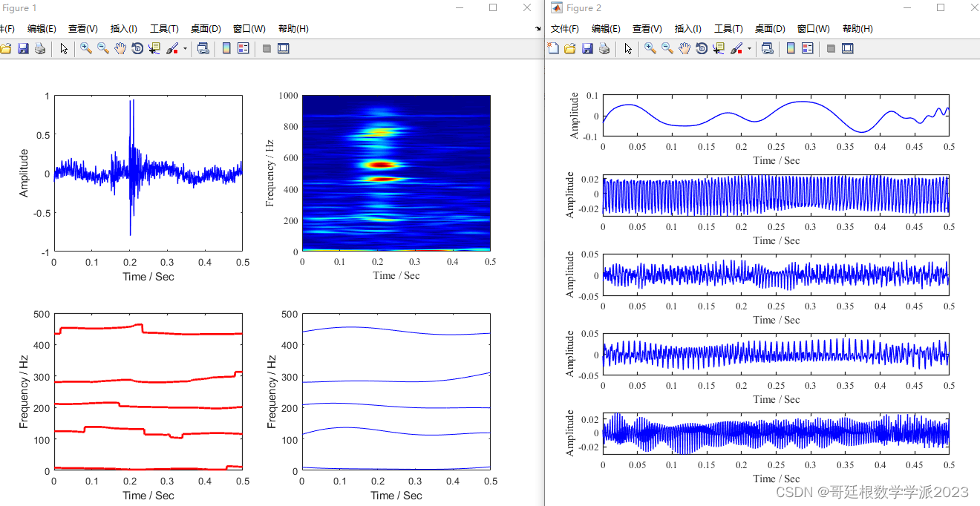
Task: Open the 插入(I) menu in Figure 2
Action: coord(687,28)
